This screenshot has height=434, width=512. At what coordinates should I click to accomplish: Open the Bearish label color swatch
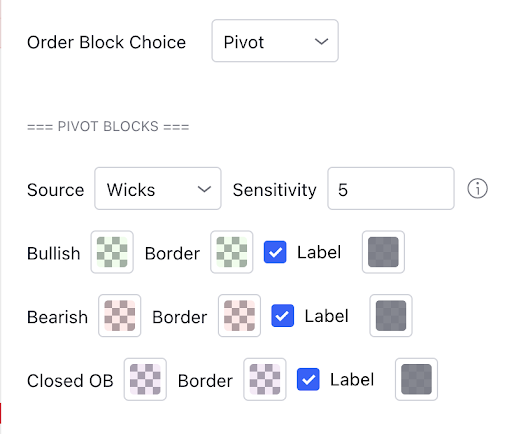(391, 316)
